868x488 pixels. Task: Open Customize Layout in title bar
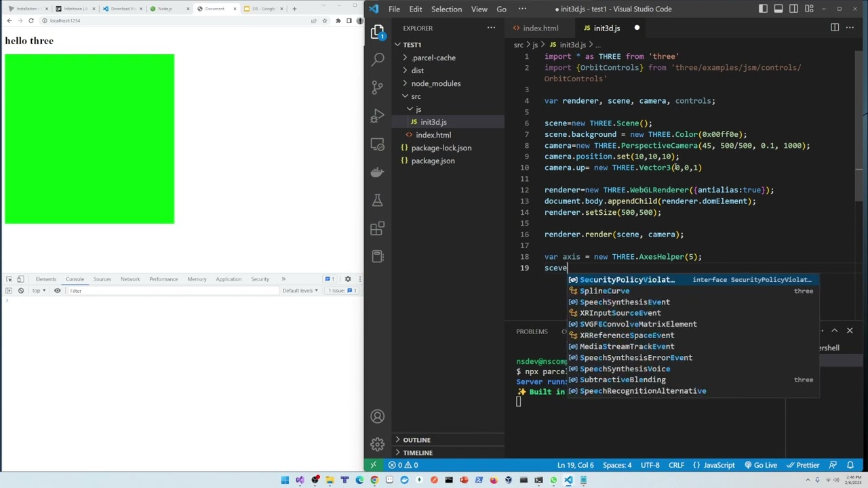pos(808,9)
